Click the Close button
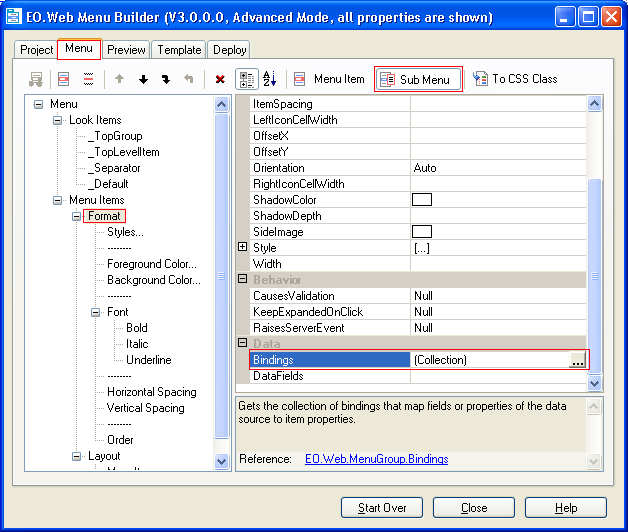The width and height of the screenshot is (628, 532). 474,508
